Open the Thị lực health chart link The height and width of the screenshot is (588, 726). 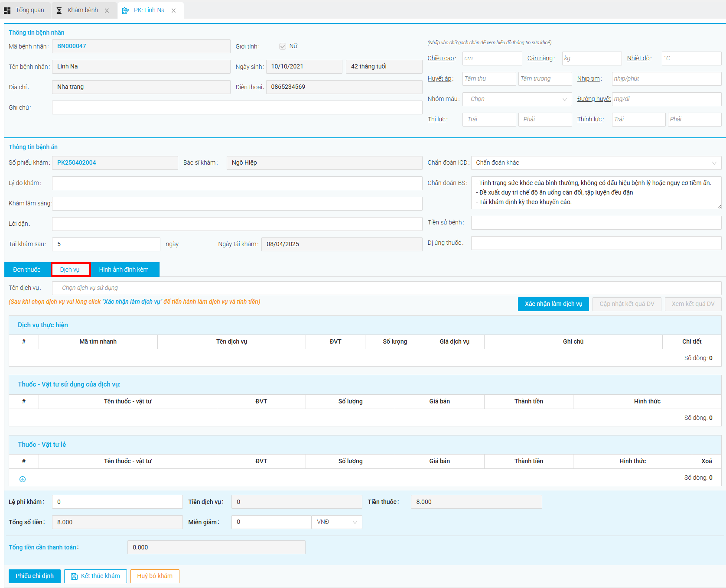click(436, 120)
